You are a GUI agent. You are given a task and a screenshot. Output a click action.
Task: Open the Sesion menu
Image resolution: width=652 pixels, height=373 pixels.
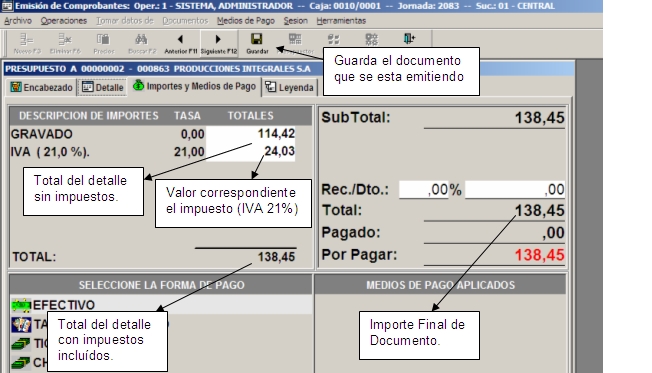296,21
